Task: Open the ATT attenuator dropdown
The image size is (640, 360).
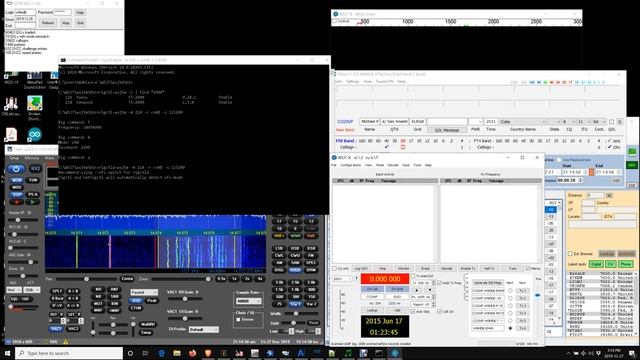Action: (32, 289)
